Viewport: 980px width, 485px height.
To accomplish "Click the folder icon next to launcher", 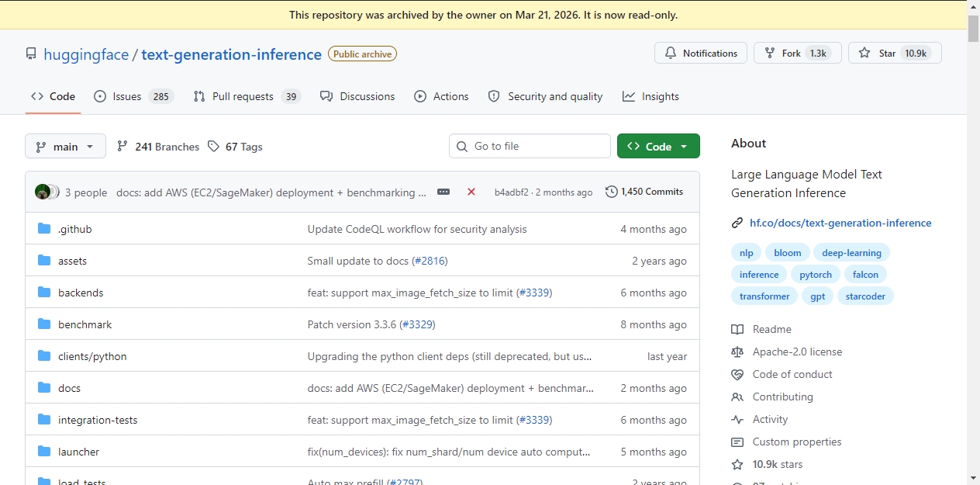I will [x=44, y=452].
